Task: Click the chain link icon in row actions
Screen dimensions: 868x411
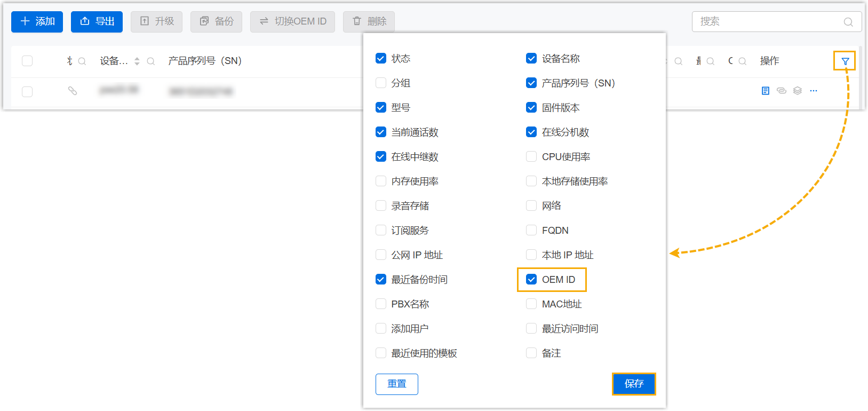Action: 782,91
